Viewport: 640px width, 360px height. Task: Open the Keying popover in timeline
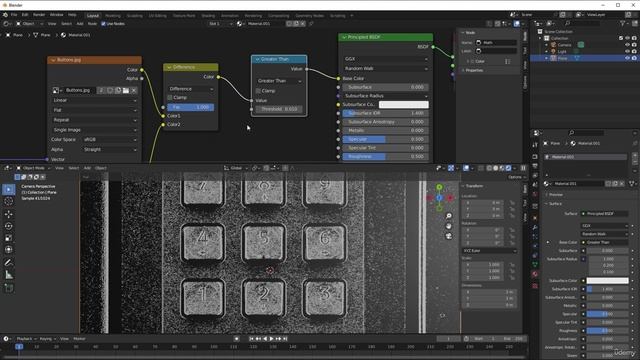click(47, 339)
